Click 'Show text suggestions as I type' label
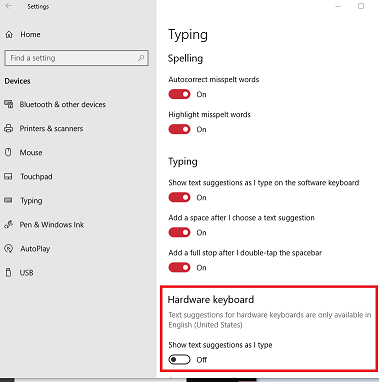The height and width of the screenshot is (382, 379). point(220,345)
